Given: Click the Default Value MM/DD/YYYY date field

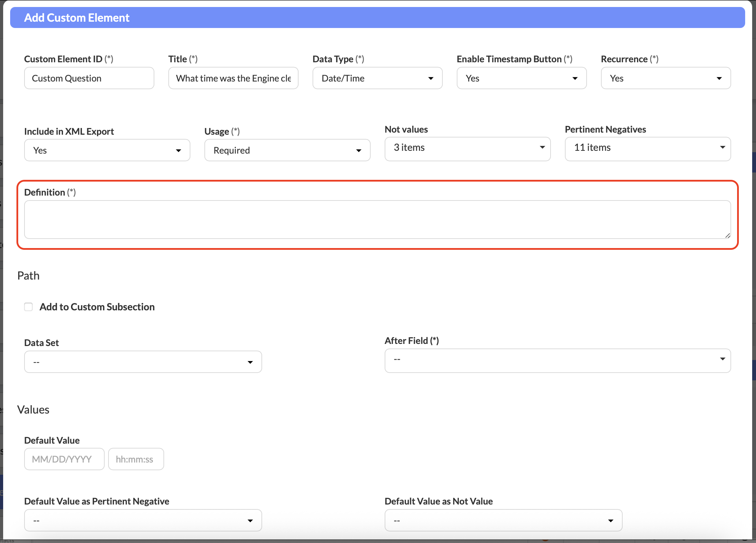Looking at the screenshot, I should pos(64,459).
